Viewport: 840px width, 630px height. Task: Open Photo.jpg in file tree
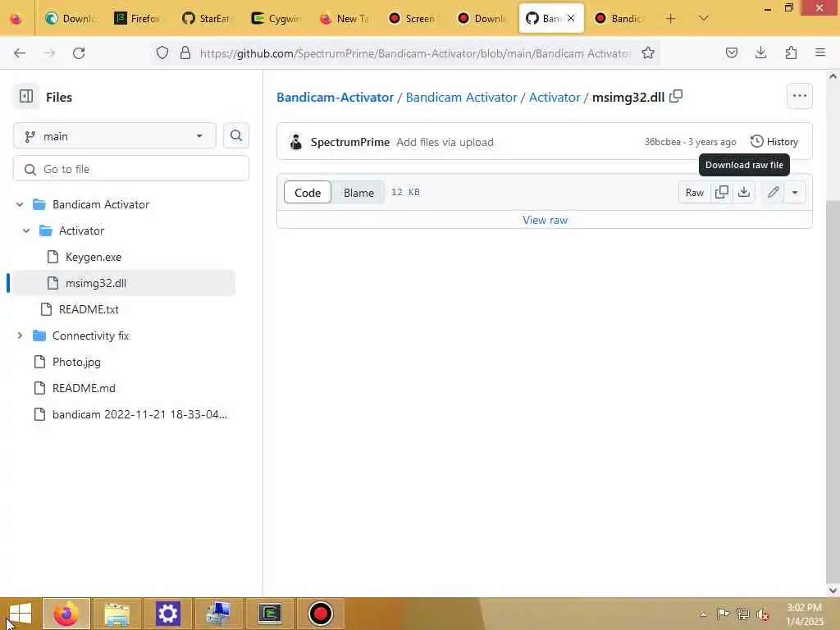[x=76, y=362]
